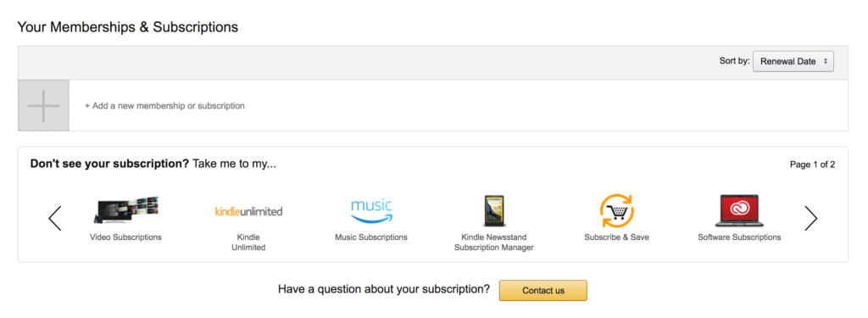
Task: Click the Kindle Newsstand tablet icon
Action: (x=493, y=211)
